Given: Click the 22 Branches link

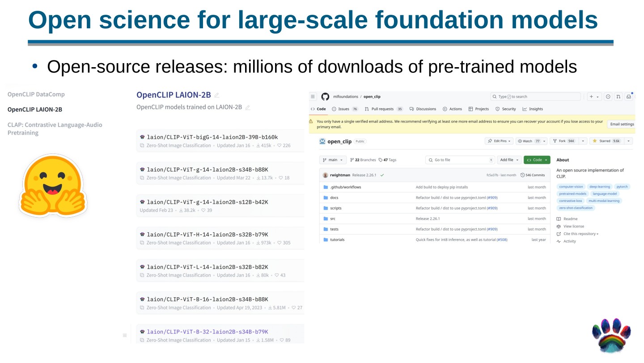Looking at the screenshot, I should click(x=363, y=160).
